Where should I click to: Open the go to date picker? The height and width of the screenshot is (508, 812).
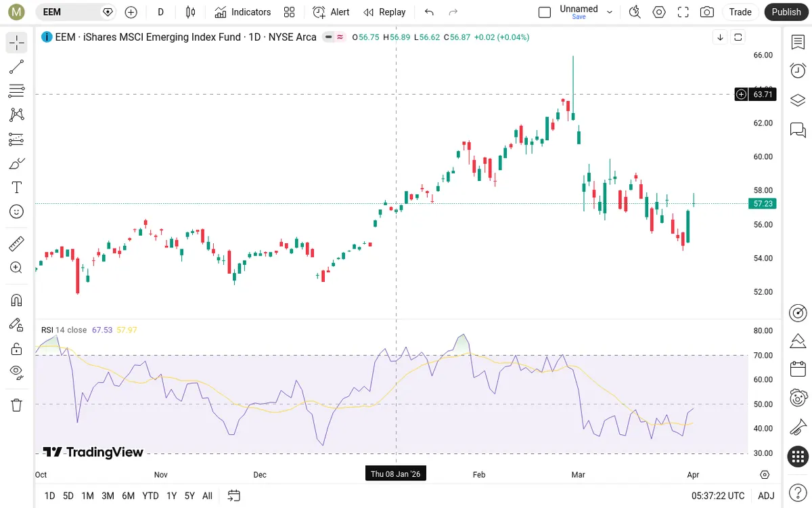[x=233, y=496]
